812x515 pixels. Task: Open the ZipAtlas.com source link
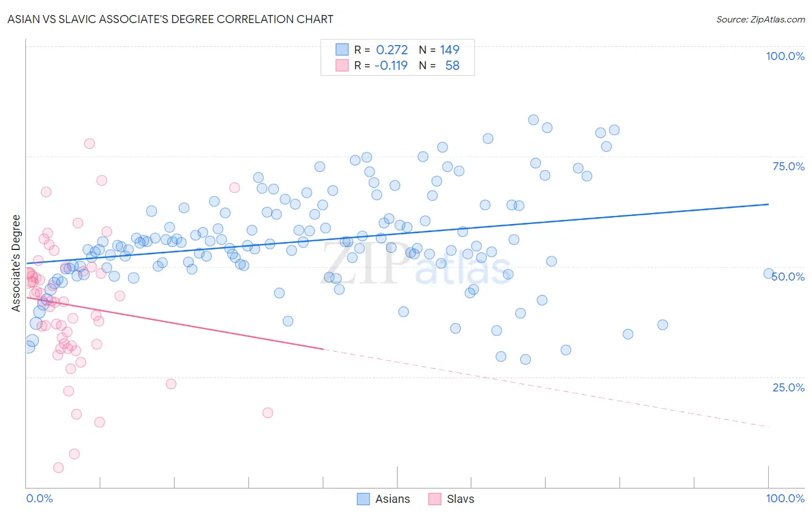761,19
